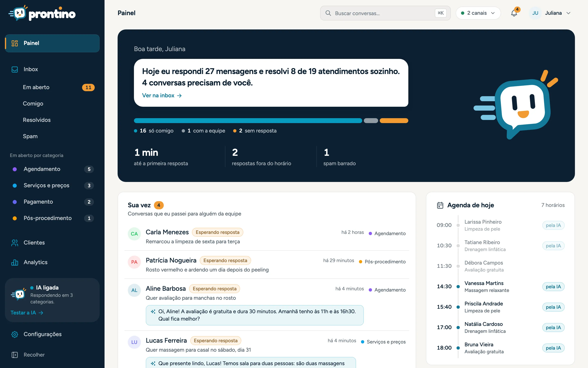
Task: Click the orange sem resposta progress segment
Action: click(394, 121)
